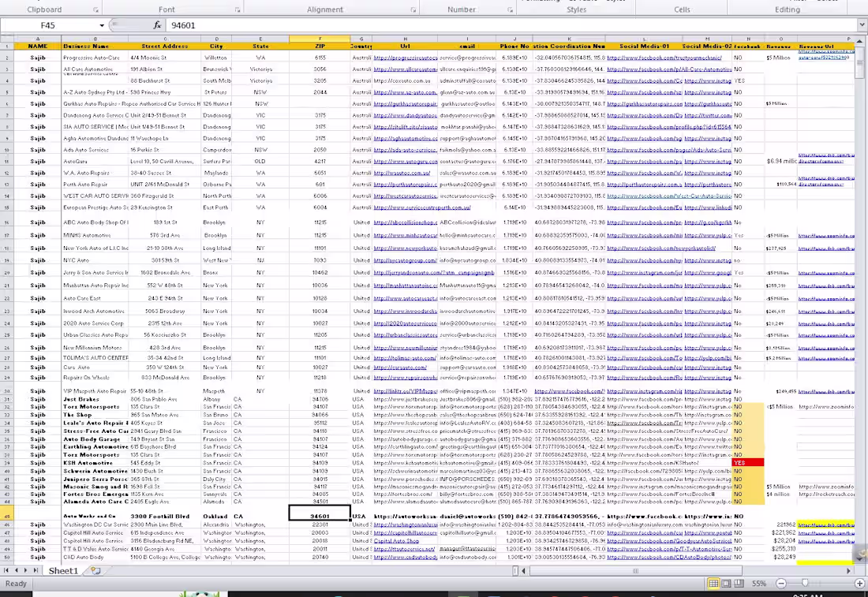Select 'Perth Auto Repair' cell

(95, 185)
